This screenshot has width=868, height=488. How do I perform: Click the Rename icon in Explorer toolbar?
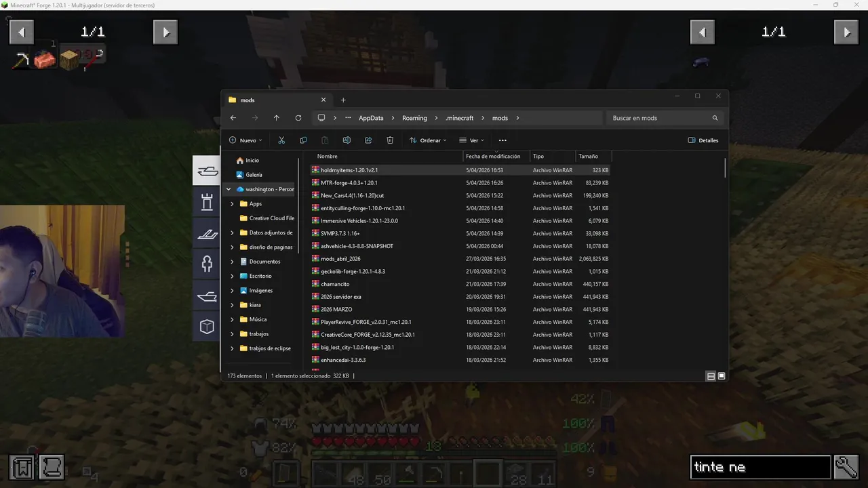pyautogui.click(x=347, y=140)
